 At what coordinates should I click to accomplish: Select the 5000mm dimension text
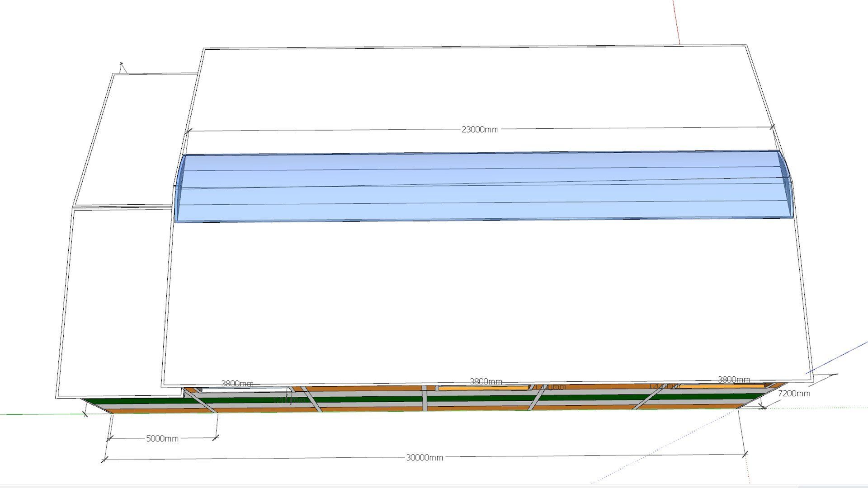coord(162,439)
